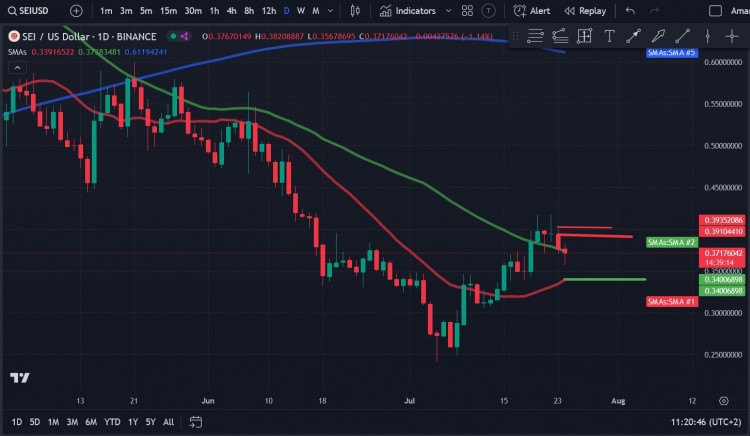Click the undo arrow icon
This screenshot has width=750, height=436.
[x=630, y=11]
